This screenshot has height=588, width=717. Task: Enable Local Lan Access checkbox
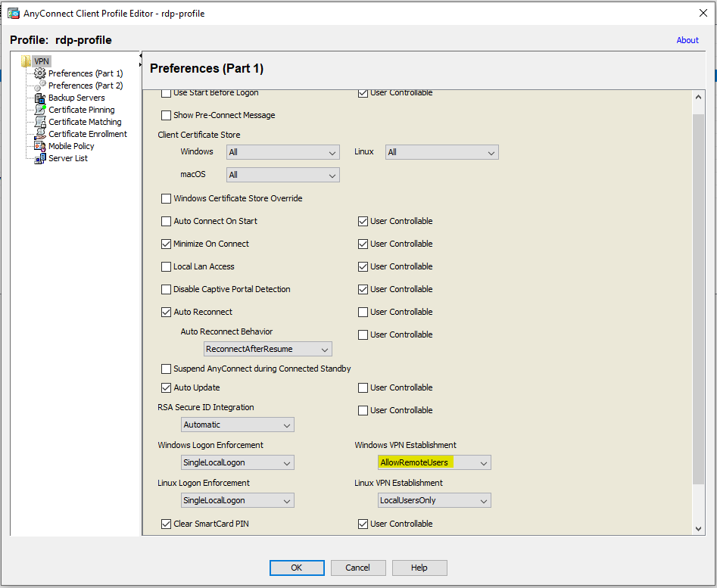click(166, 266)
